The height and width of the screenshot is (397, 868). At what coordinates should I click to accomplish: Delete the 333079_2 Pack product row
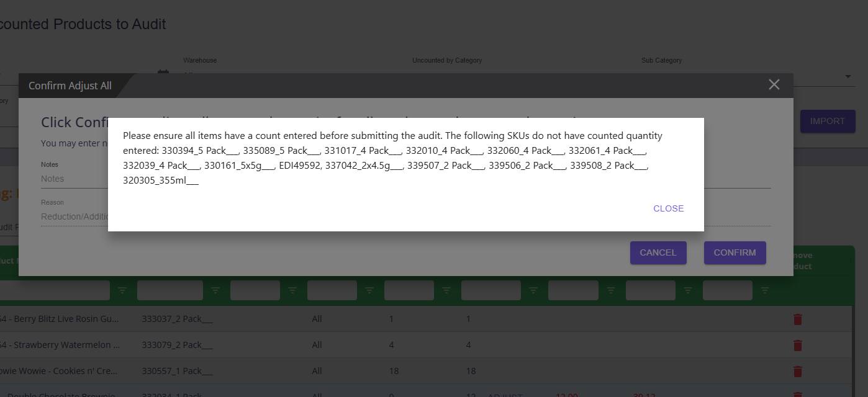coord(798,345)
